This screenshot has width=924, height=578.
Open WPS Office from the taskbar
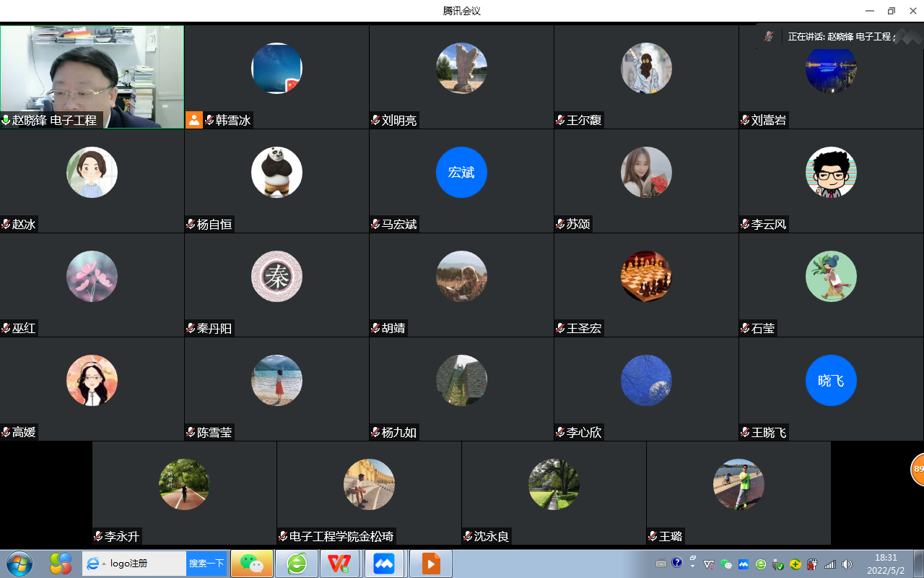point(339,564)
